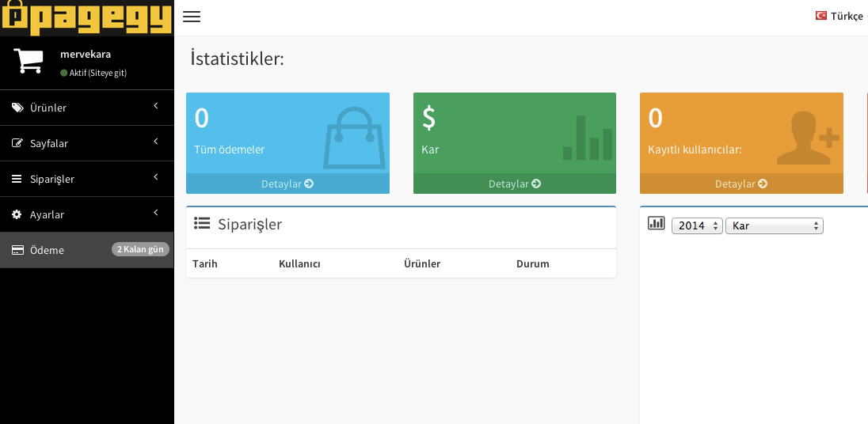Click the Siparişler list icon in the sidebar
The height and width of the screenshot is (424, 868).
(x=17, y=179)
